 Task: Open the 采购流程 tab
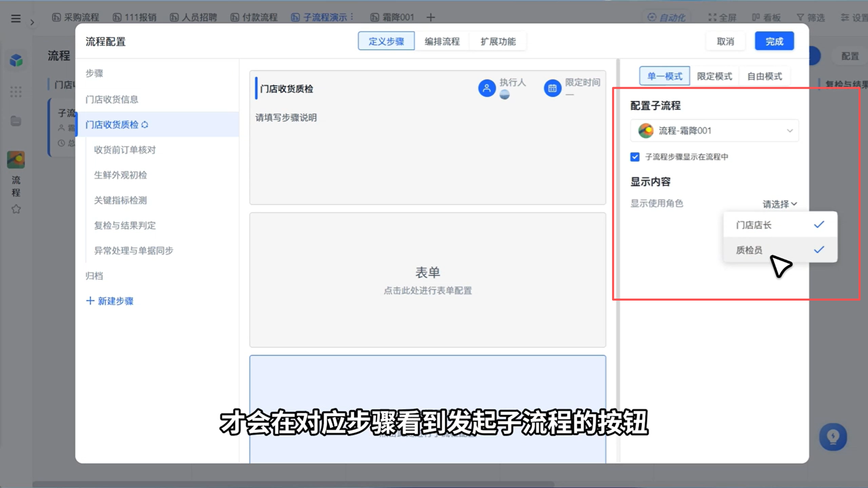75,17
